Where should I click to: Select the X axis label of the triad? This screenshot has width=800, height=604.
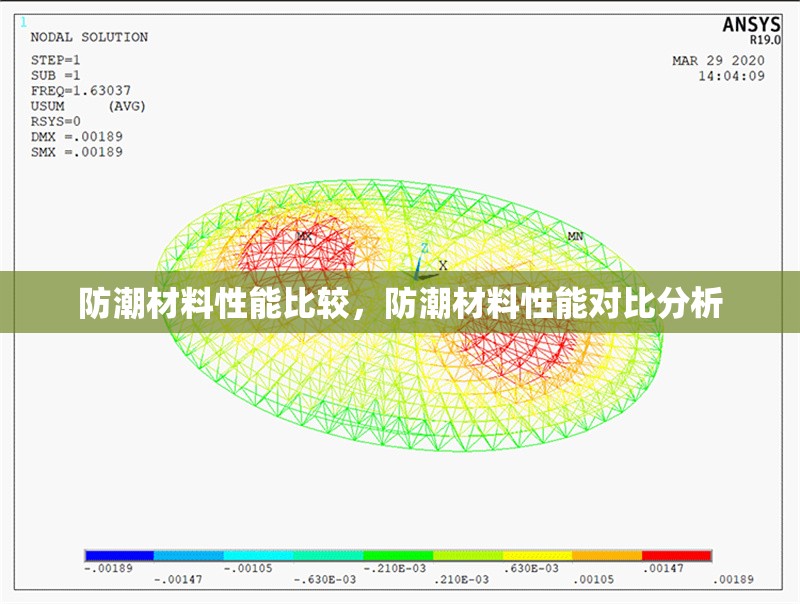coord(442,264)
